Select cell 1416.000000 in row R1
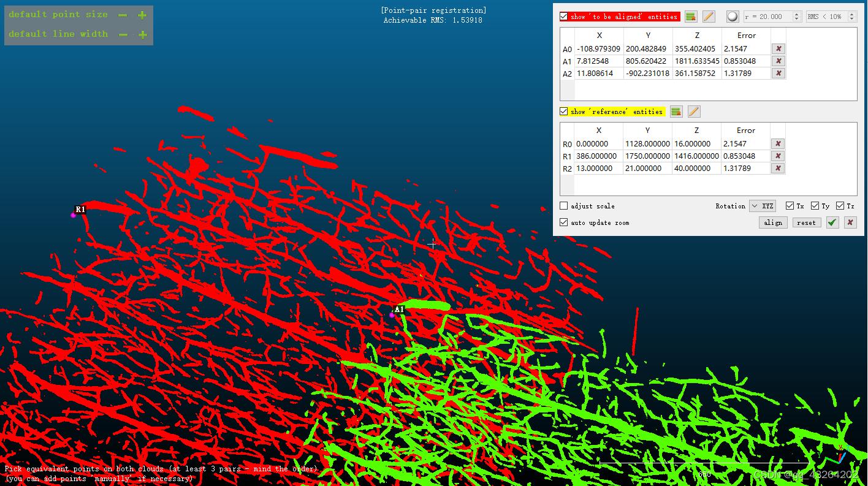This screenshot has width=868, height=486. (697, 156)
